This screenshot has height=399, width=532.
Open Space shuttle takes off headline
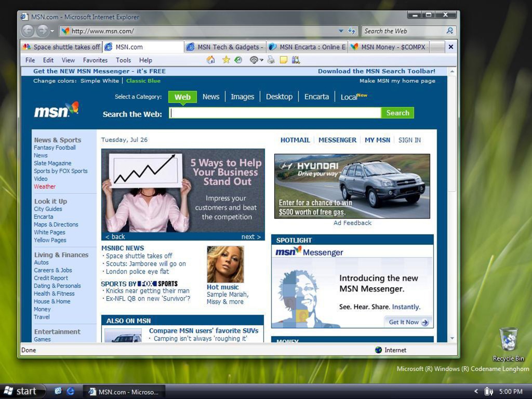139,256
